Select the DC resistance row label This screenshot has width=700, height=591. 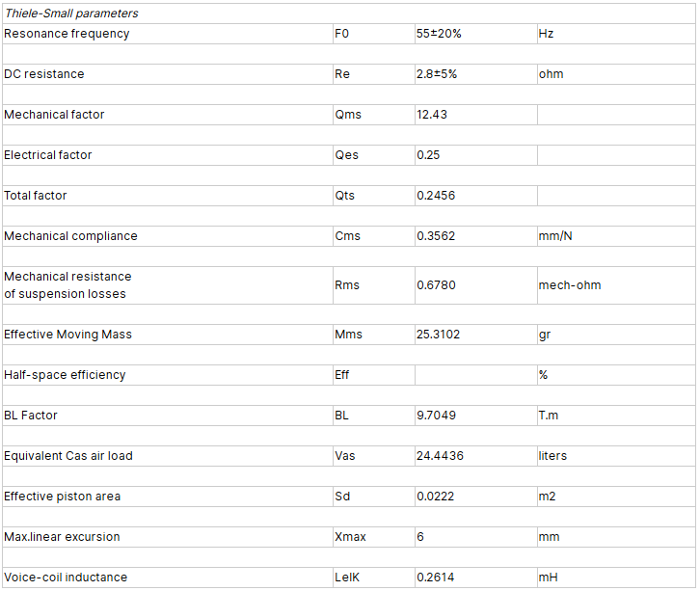(x=44, y=74)
